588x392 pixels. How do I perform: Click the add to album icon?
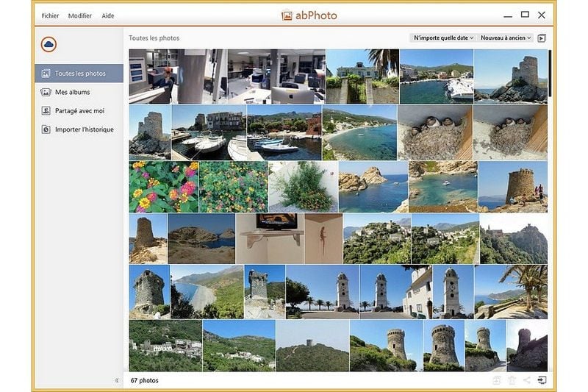pyautogui.click(x=497, y=380)
